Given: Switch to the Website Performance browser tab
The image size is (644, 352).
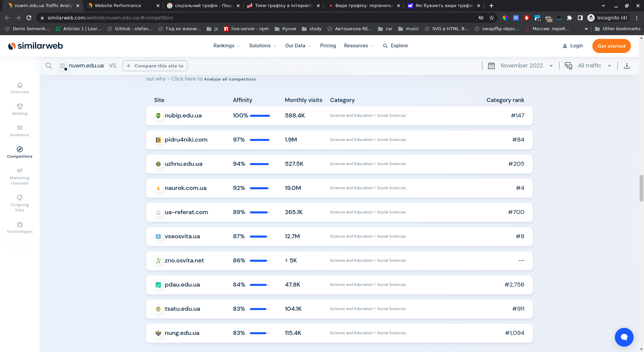Looking at the screenshot, I should (118, 6).
